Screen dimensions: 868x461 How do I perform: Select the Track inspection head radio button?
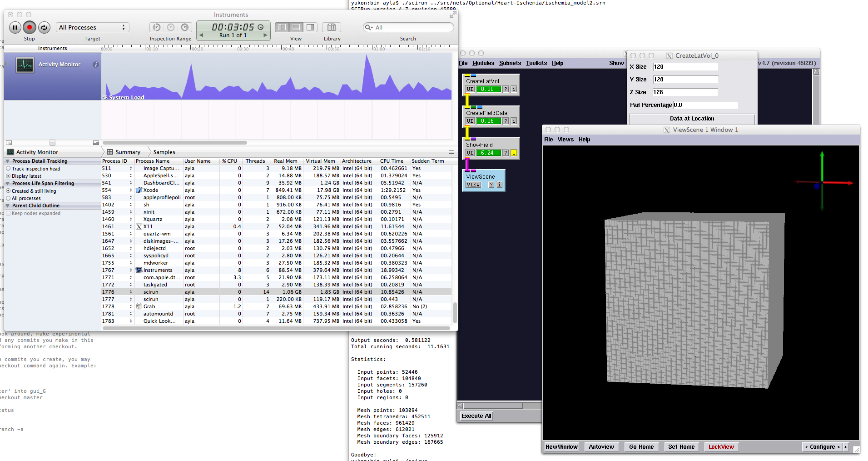point(8,169)
